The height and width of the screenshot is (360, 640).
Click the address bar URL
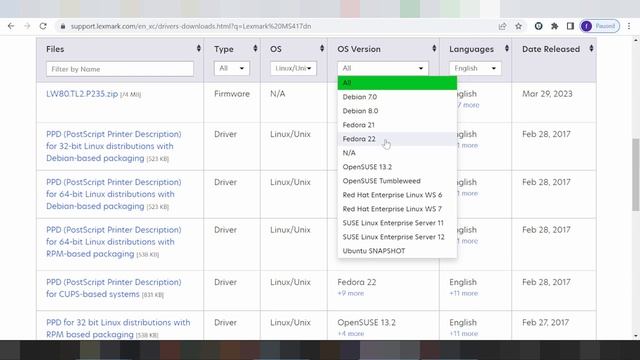(x=191, y=26)
